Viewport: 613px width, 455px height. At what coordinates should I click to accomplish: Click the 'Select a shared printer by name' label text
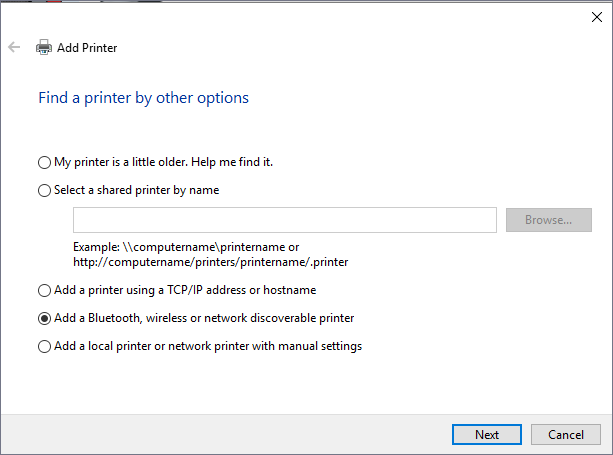136,190
